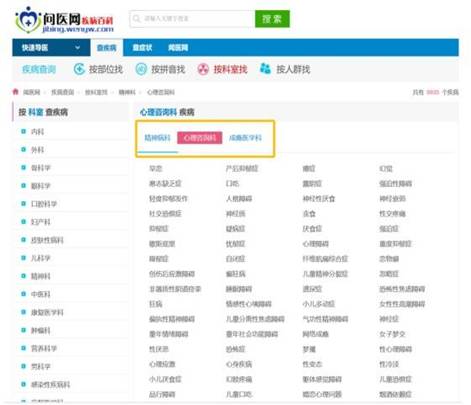This screenshot has height=405, width=471.
Task: Click the 问医网 heart logo
Action: pos(28,20)
